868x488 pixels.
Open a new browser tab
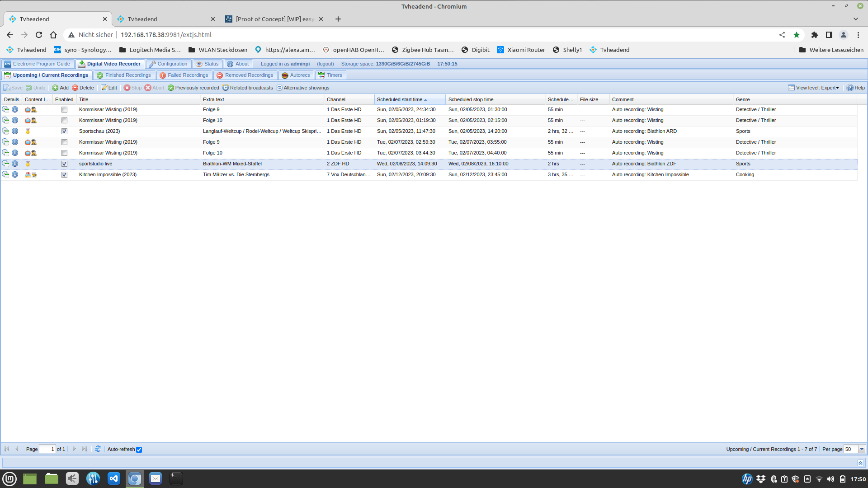[338, 19]
